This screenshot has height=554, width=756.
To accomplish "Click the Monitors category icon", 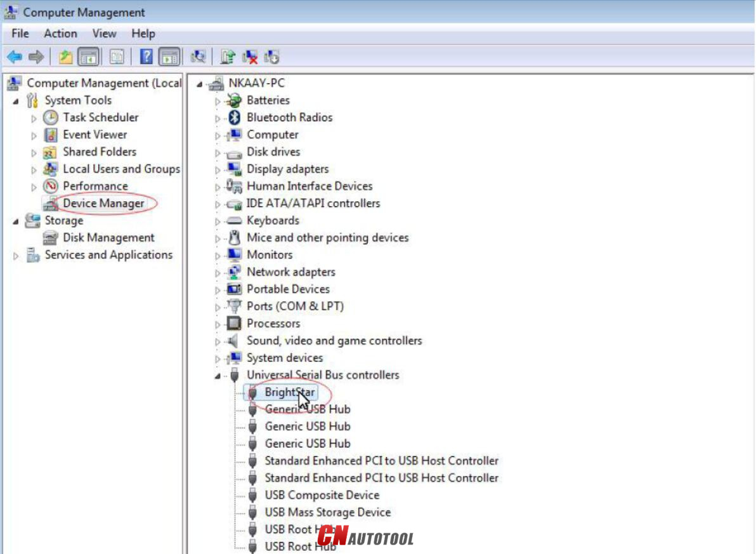I will click(234, 254).
